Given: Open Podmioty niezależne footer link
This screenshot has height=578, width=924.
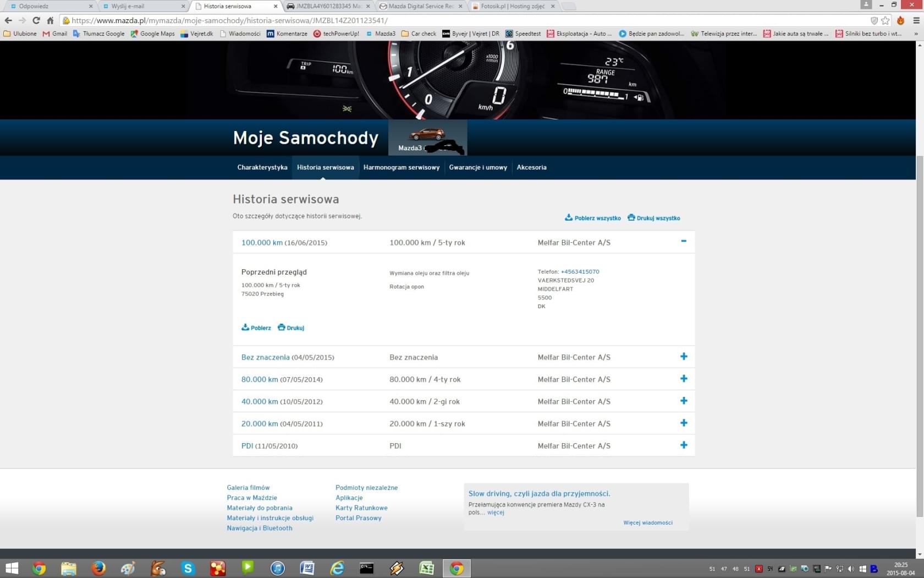Looking at the screenshot, I should 366,488.
